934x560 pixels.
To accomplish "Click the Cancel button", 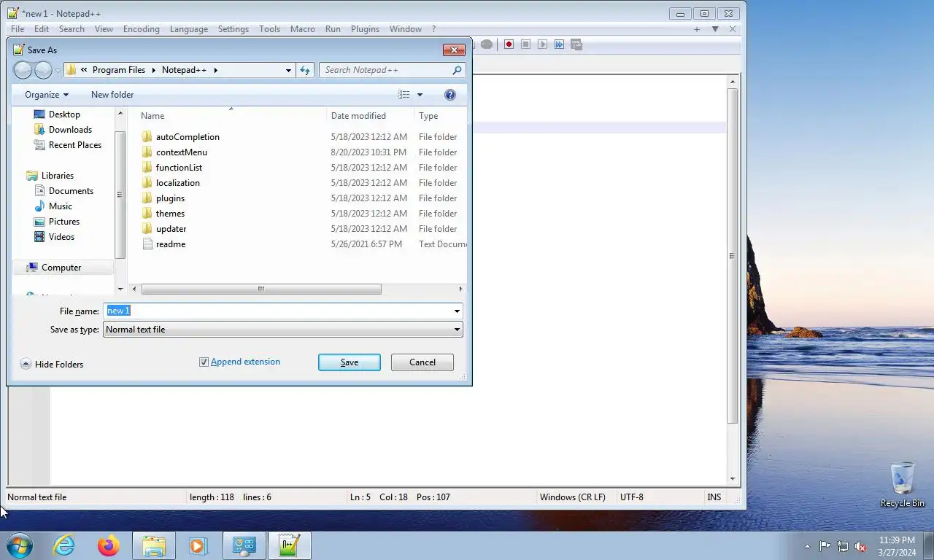I will click(422, 362).
